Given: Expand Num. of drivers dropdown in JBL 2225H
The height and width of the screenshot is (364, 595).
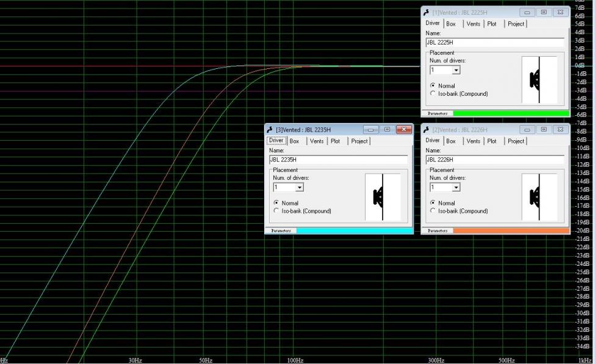Looking at the screenshot, I should point(455,71).
